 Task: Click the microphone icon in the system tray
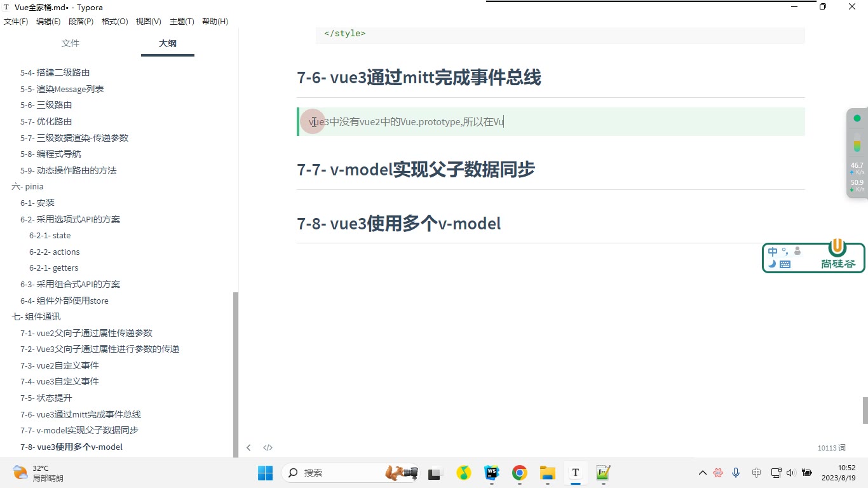[736, 473]
